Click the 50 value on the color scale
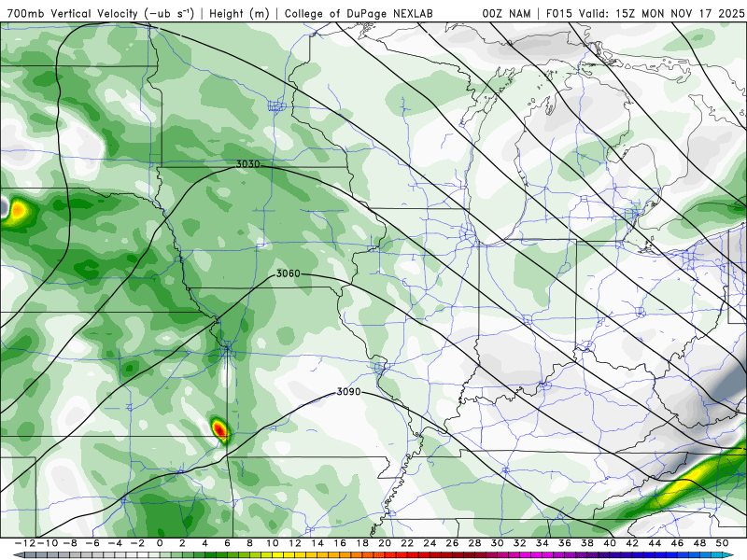This screenshot has width=747, height=560. tap(723, 543)
